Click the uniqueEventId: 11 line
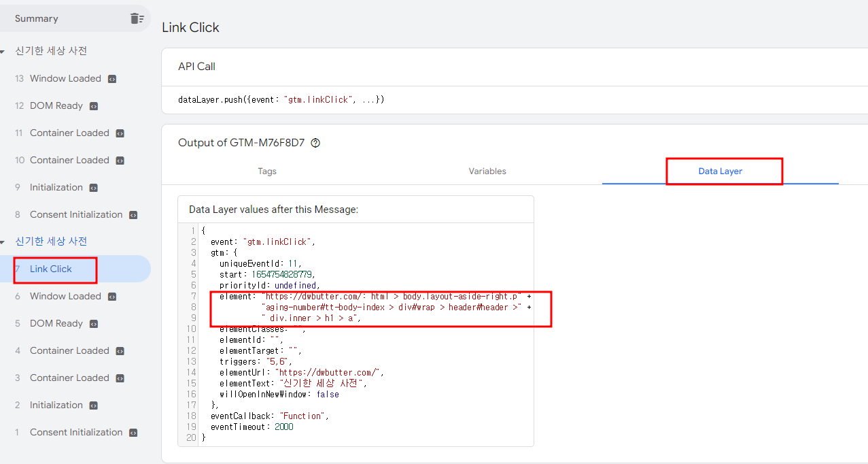This screenshot has width=868, height=464. click(x=260, y=263)
